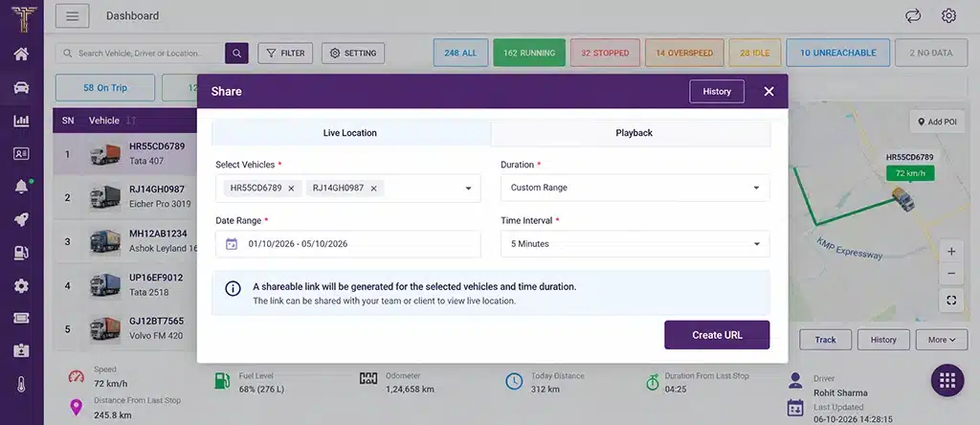Zoom out on the map
This screenshot has height=425, width=980.
coord(951,274)
